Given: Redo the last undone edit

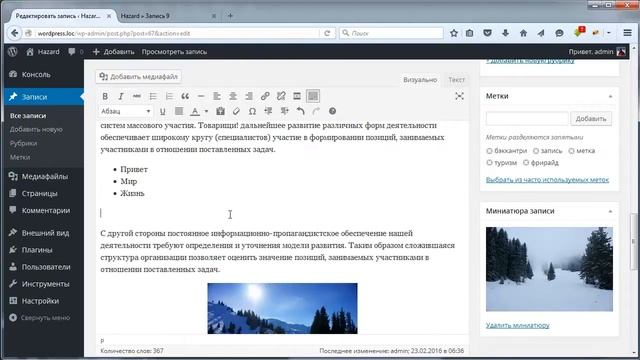Looking at the screenshot, I should [316, 111].
